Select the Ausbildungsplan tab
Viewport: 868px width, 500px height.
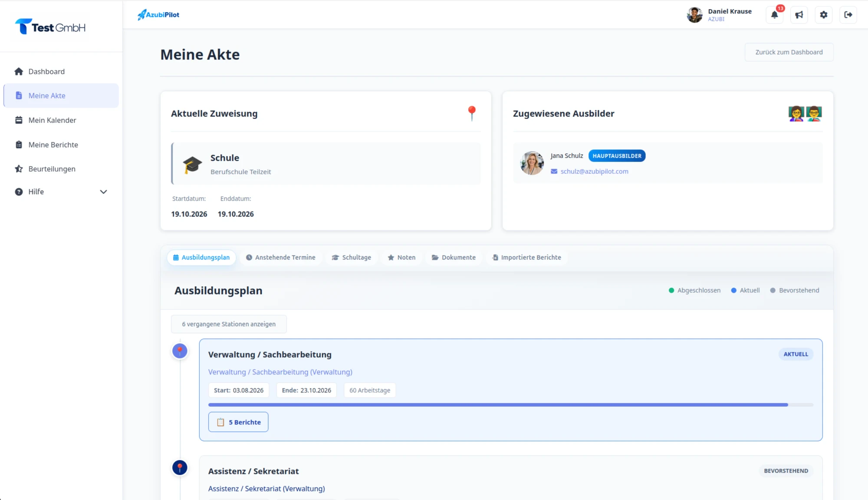tap(201, 257)
